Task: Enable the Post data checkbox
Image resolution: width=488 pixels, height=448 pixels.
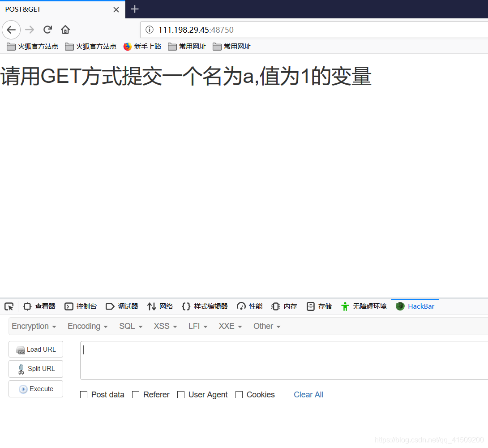Action: 84,395
